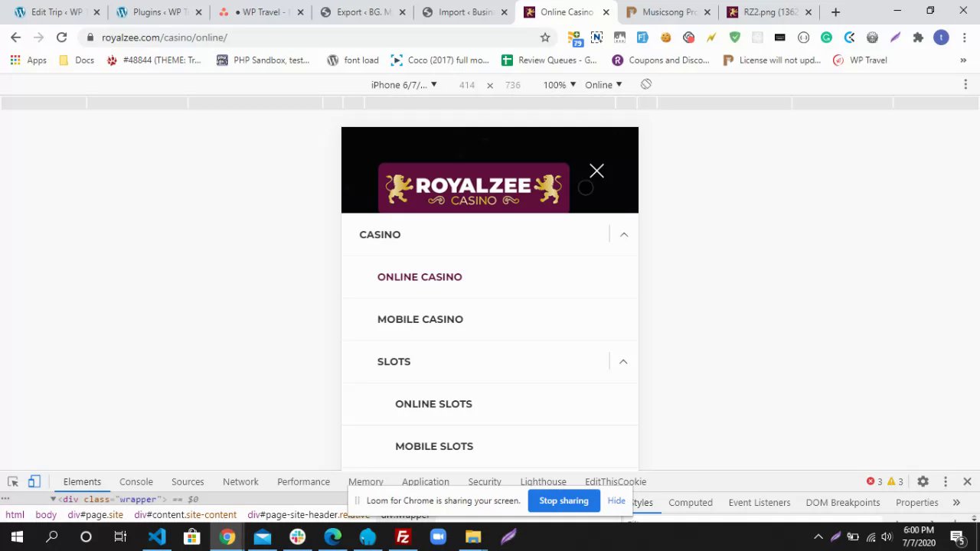The image size is (980, 551).
Task: Open the taskbar volume control
Action: pyautogui.click(x=886, y=537)
